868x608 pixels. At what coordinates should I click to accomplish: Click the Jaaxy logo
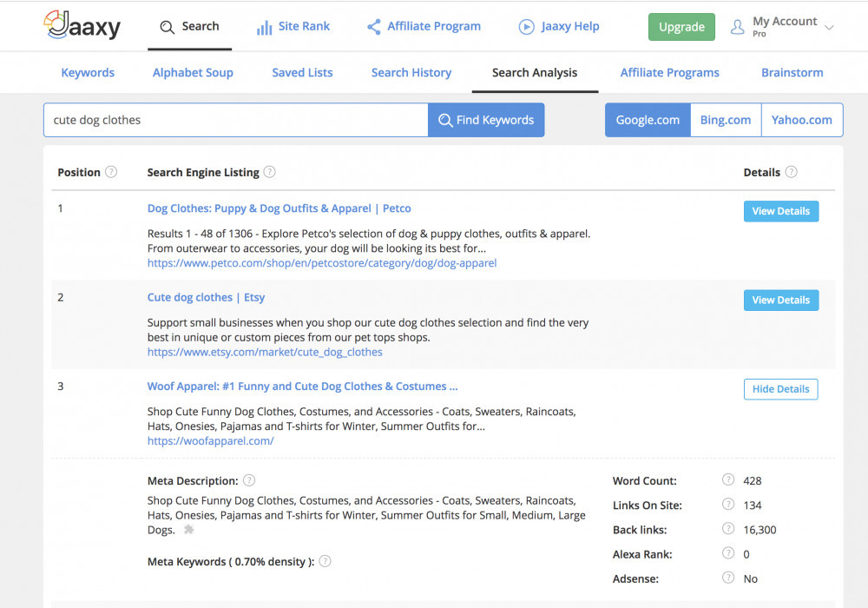[x=82, y=25]
